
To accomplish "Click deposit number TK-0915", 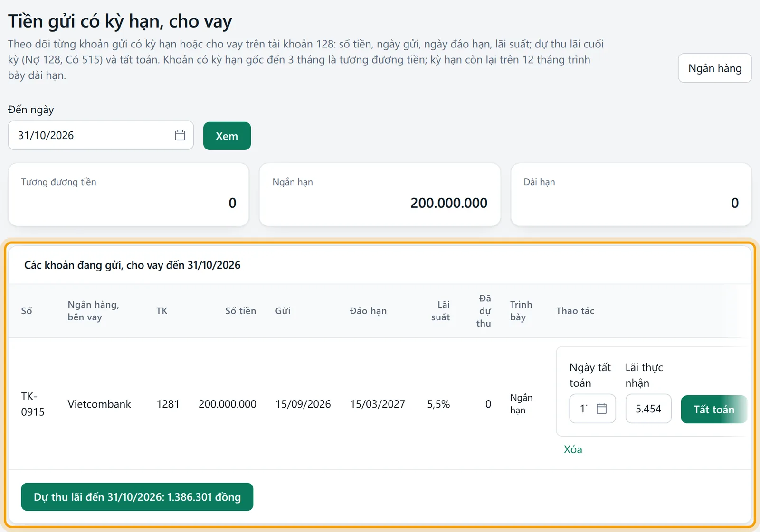I will (33, 404).
